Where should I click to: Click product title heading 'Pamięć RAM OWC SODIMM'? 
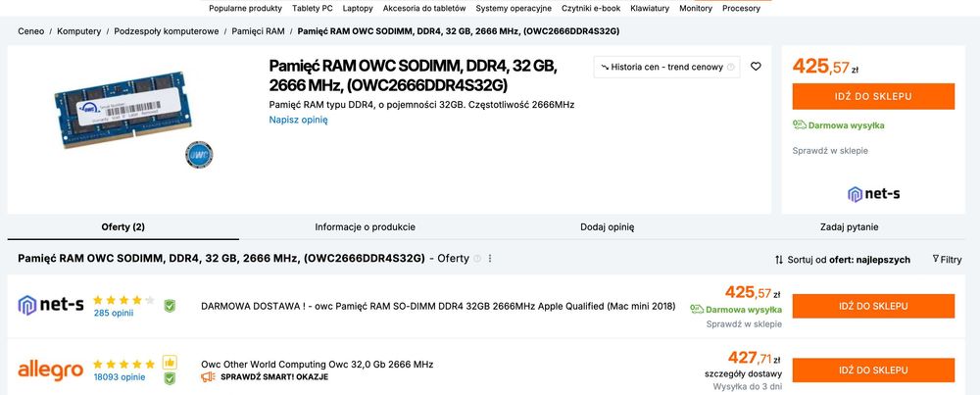(414, 75)
